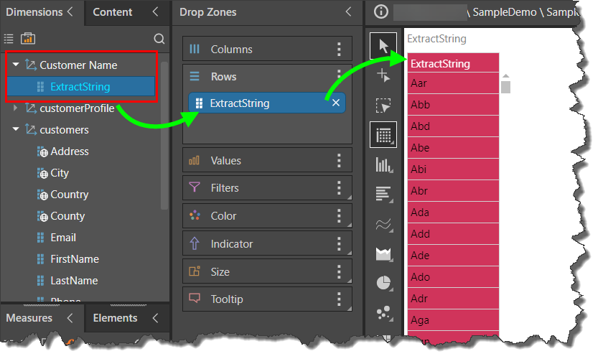Viewport: 603px width, 364px height.
Task: Select the pointer arrow tool
Action: tap(383, 46)
